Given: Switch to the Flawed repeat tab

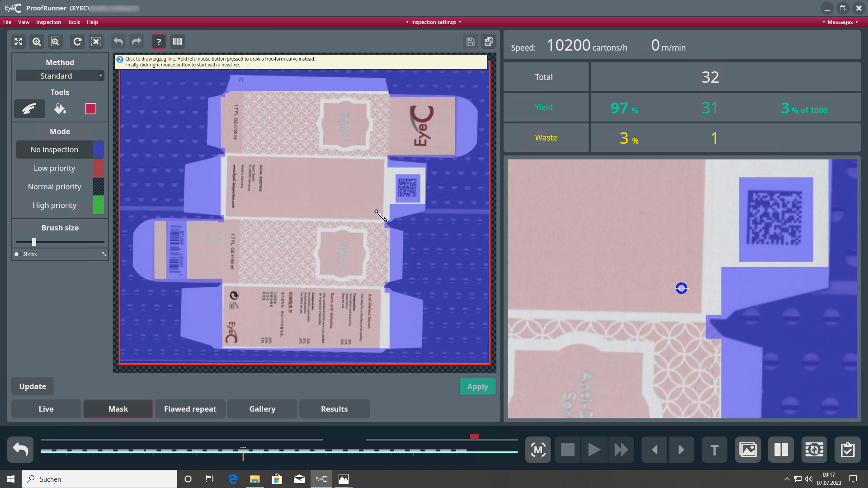Looking at the screenshot, I should [x=190, y=409].
